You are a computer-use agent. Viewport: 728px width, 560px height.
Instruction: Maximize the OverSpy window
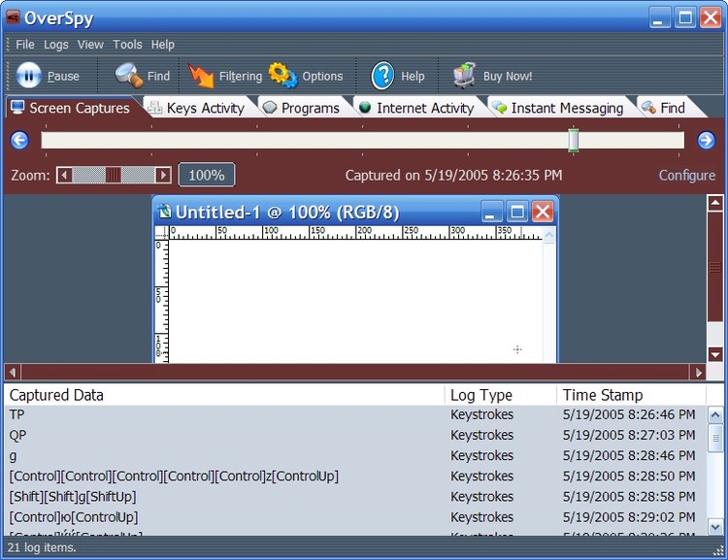(x=685, y=17)
